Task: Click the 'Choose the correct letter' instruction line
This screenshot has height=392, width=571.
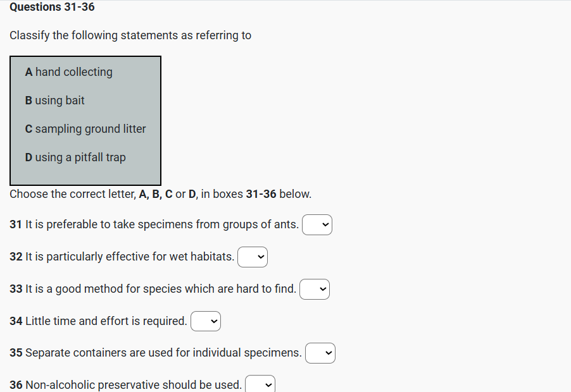Action: pyautogui.click(x=160, y=194)
